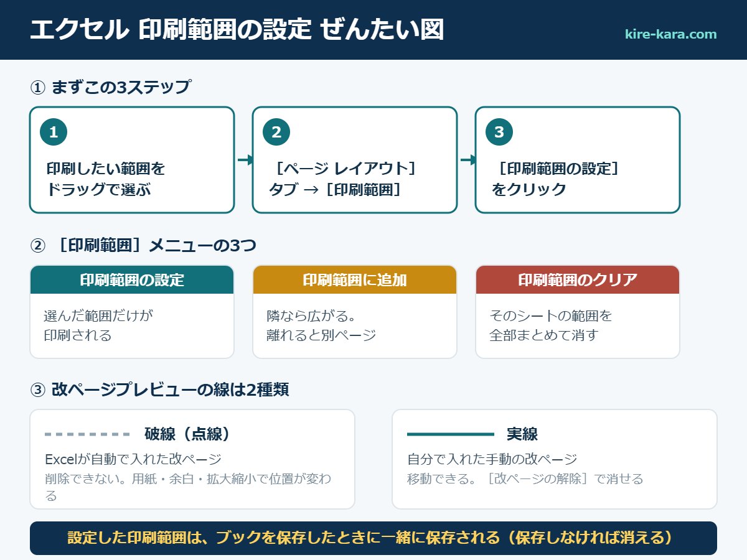Click the text 隣なら広がる。離れると別ページ

tap(322, 325)
